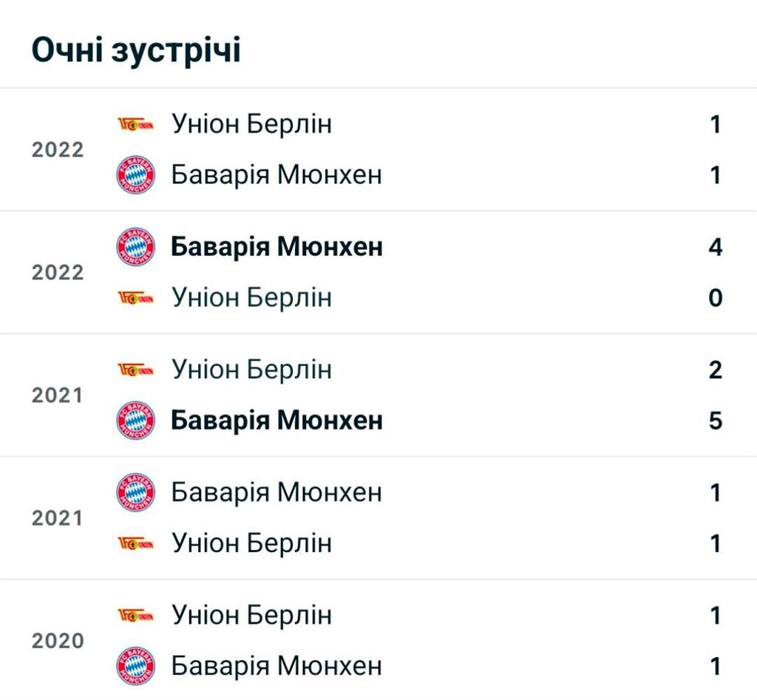Tap Union Berlin logo in the 2020 match
757x700 pixels.
[x=135, y=615]
